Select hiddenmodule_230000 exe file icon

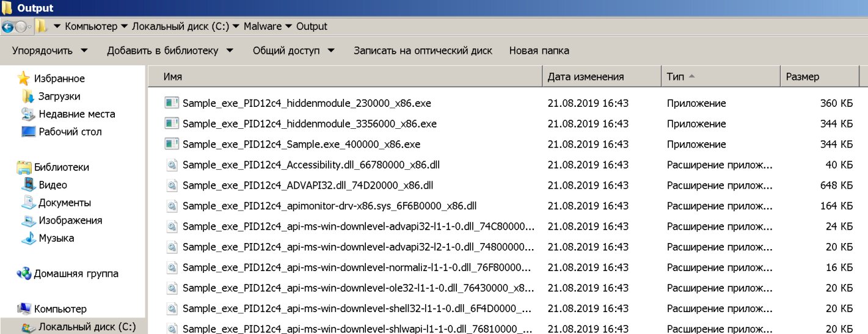tap(172, 103)
